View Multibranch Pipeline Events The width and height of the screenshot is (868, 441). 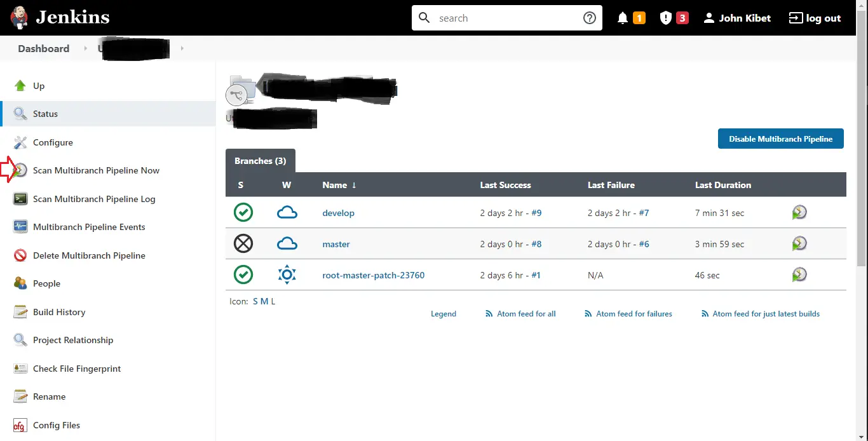(x=89, y=226)
